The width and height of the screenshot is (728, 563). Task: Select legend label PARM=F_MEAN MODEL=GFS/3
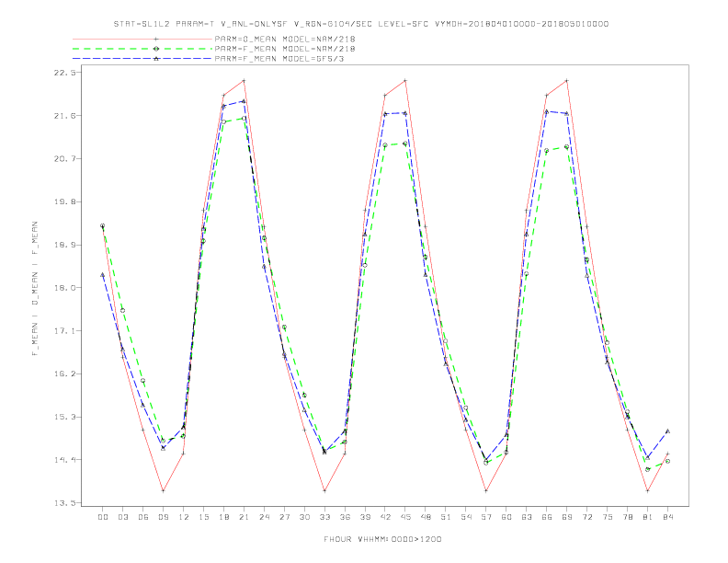pyautogui.click(x=279, y=59)
